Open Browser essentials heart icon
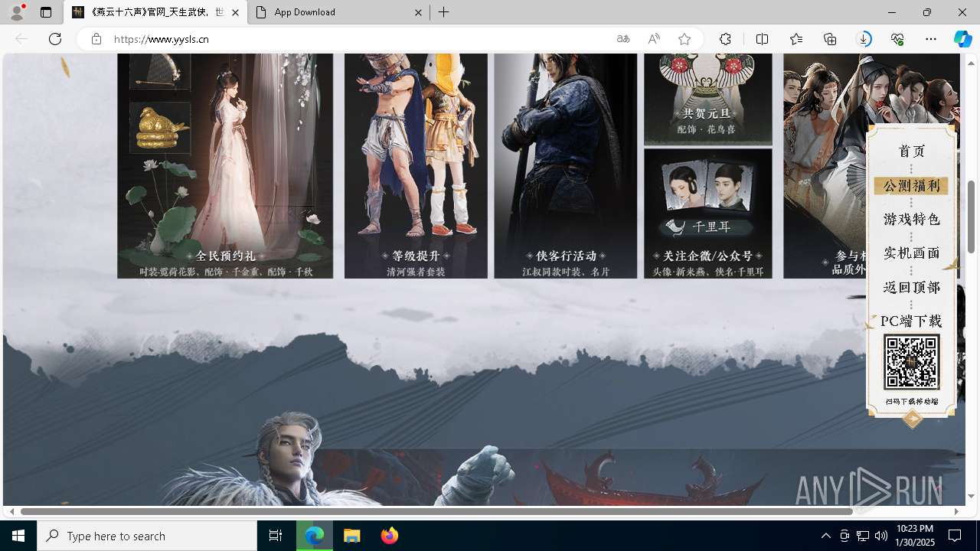 point(897,39)
